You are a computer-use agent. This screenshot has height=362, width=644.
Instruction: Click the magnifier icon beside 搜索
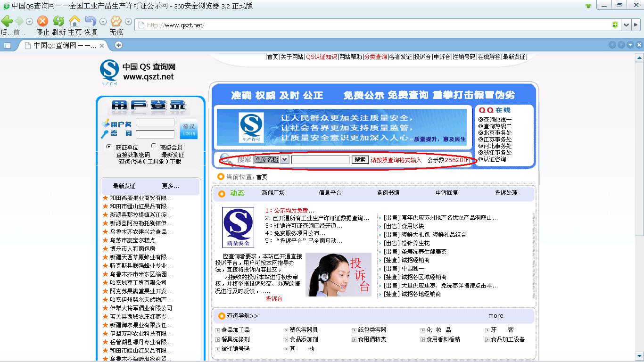click(226, 159)
